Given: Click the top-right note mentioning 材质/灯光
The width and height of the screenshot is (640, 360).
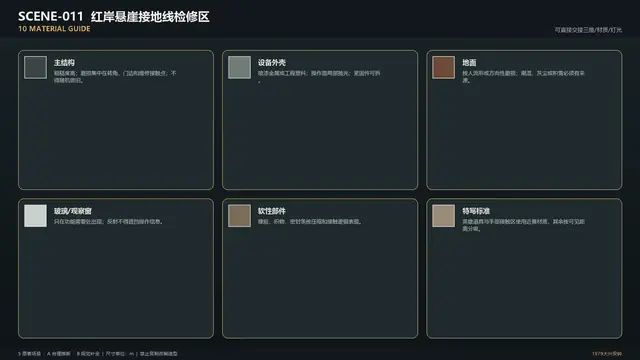Looking at the screenshot, I should pyautogui.click(x=588, y=30).
